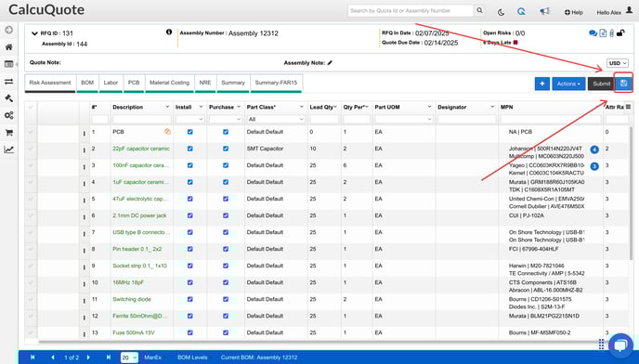Switch to the Risk Assessment tab
639x364 pixels.
50,83
